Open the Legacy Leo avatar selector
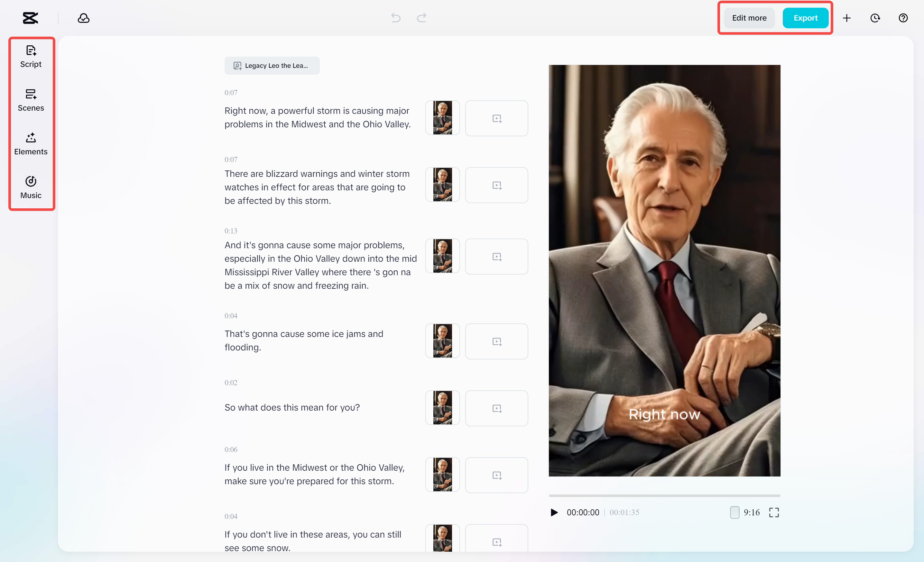This screenshot has height=562, width=924. pos(272,66)
